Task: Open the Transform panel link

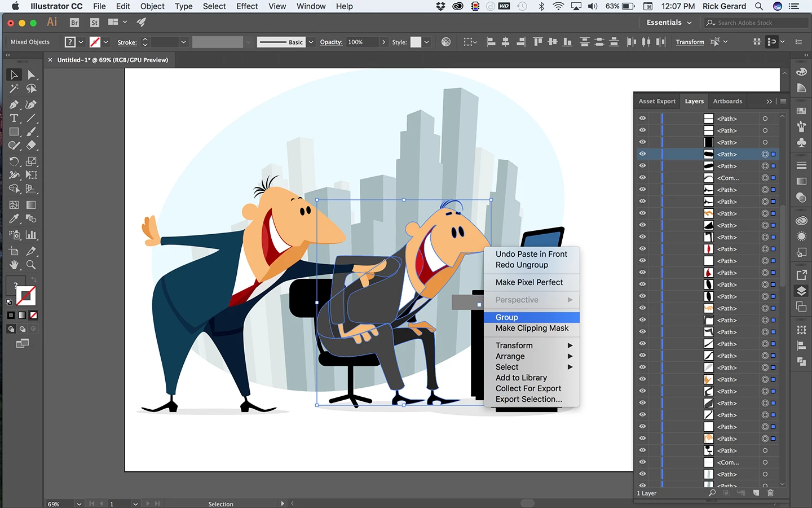Action: pyautogui.click(x=690, y=42)
